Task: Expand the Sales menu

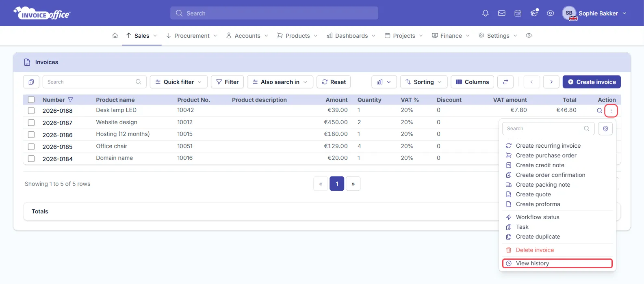Action: coord(141,36)
